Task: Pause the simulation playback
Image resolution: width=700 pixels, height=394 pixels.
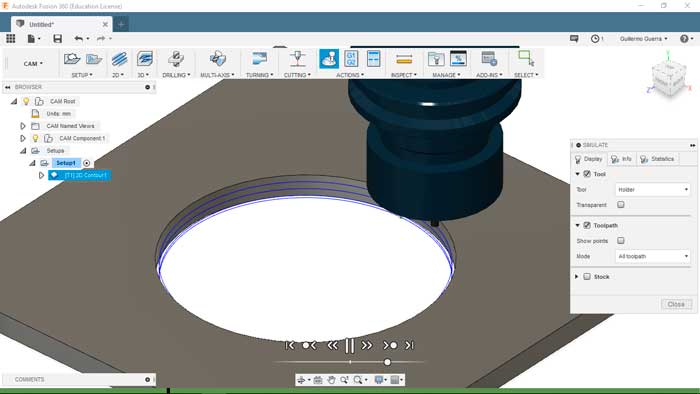Action: tap(350, 345)
